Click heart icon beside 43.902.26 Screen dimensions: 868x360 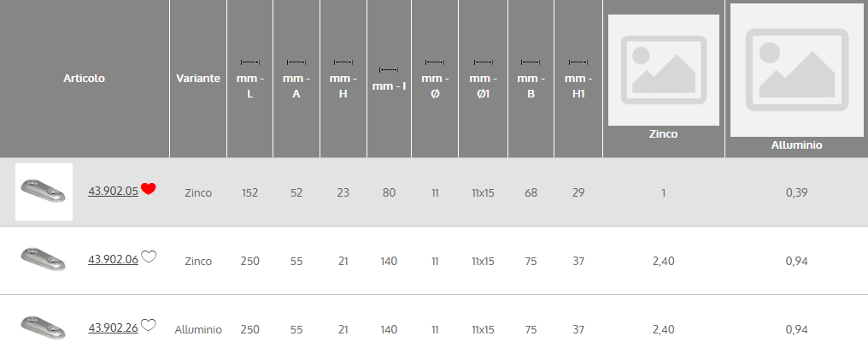point(149,325)
